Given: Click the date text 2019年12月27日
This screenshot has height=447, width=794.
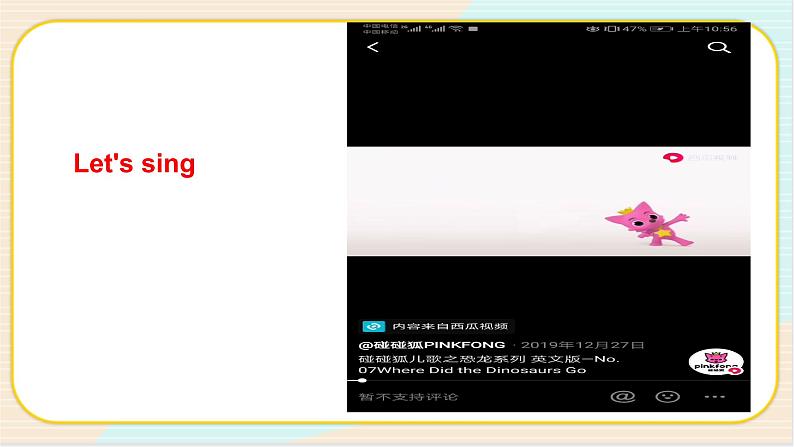Looking at the screenshot, I should (x=582, y=345).
